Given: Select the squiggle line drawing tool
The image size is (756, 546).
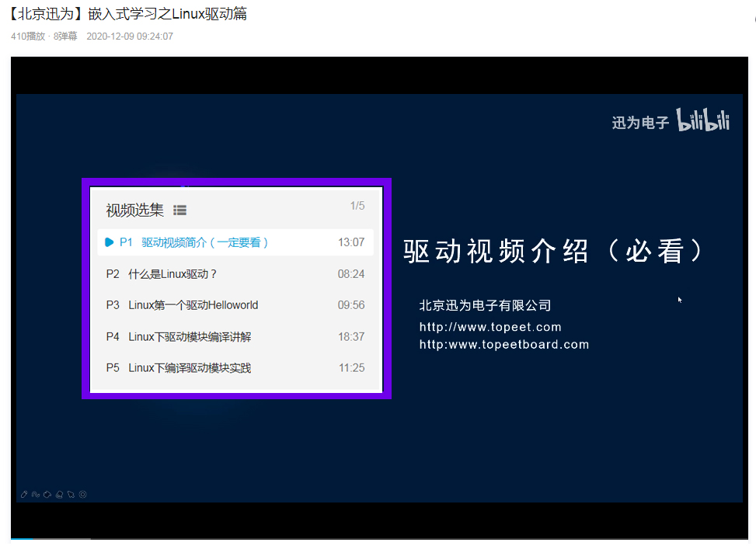Looking at the screenshot, I should (35, 494).
